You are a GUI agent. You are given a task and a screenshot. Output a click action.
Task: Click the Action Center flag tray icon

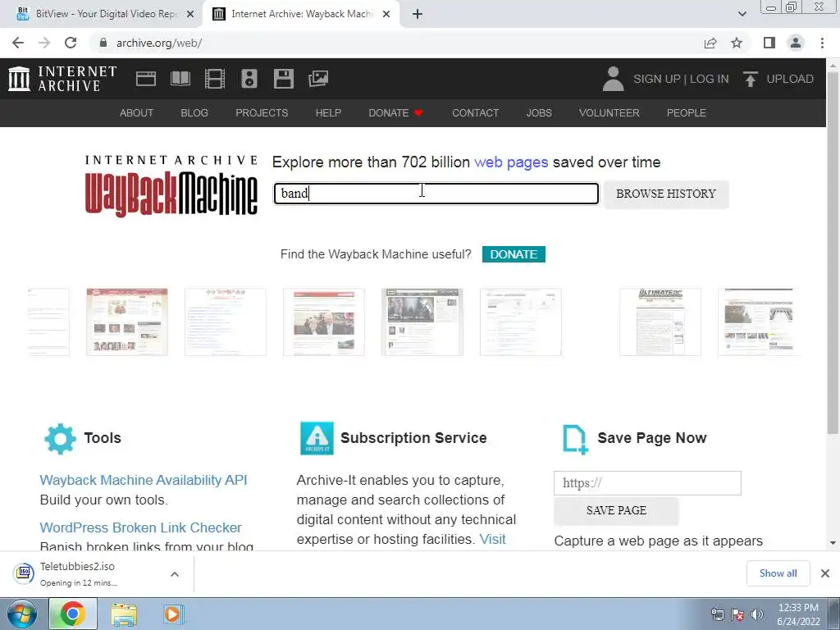pyautogui.click(x=737, y=614)
